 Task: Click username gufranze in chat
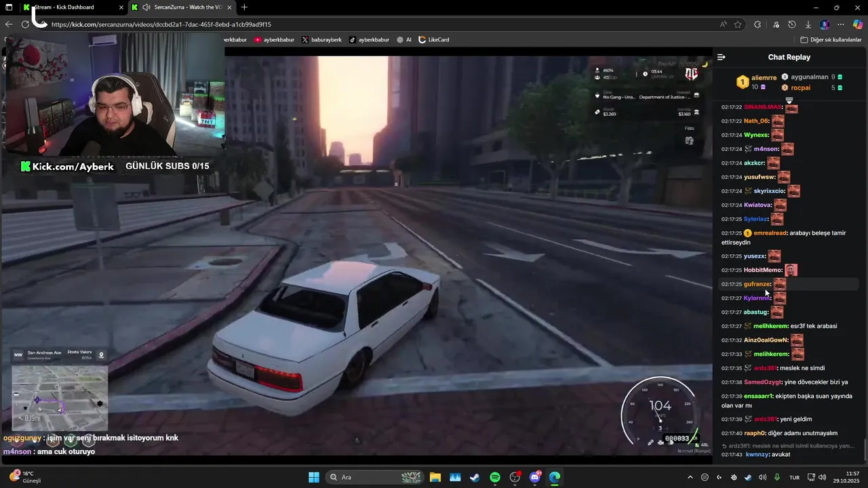coord(757,284)
